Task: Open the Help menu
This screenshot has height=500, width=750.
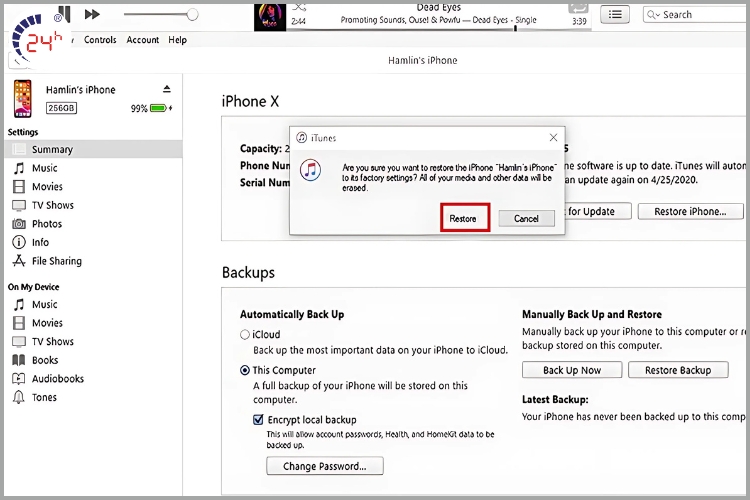Action: click(x=177, y=40)
